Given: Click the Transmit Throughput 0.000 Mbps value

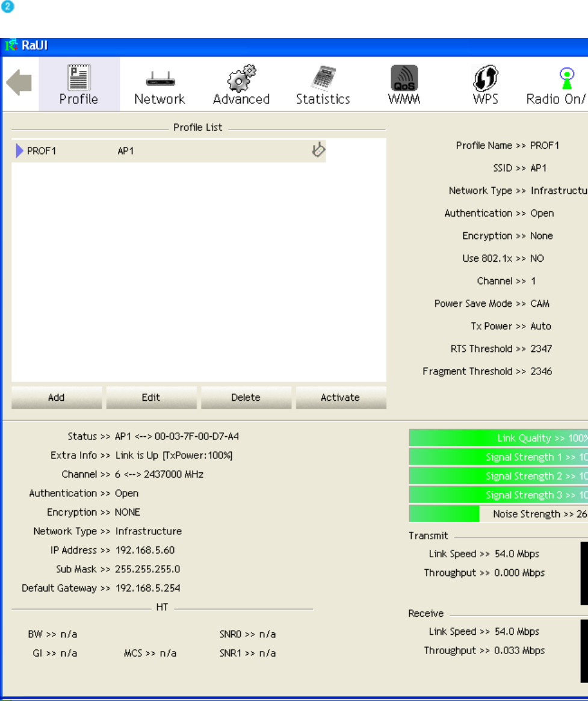Looking at the screenshot, I should coord(519,573).
